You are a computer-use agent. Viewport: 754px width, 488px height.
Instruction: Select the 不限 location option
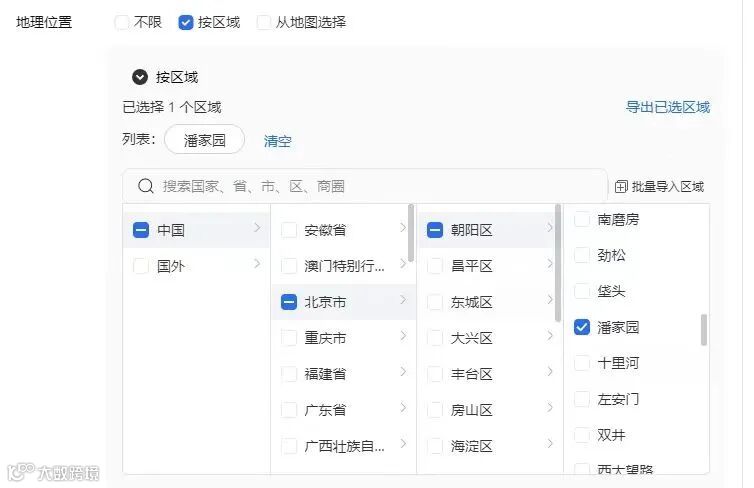(122, 22)
